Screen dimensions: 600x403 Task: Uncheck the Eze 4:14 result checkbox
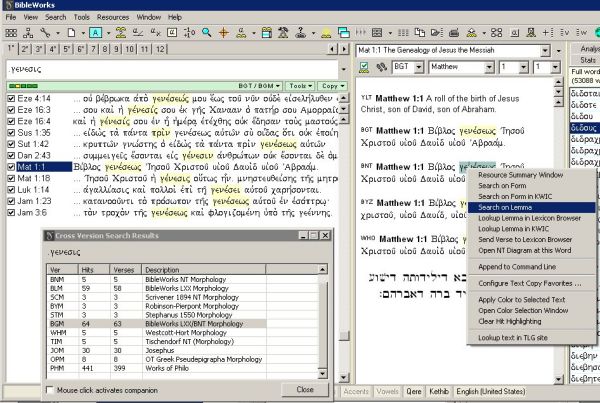[11, 99]
